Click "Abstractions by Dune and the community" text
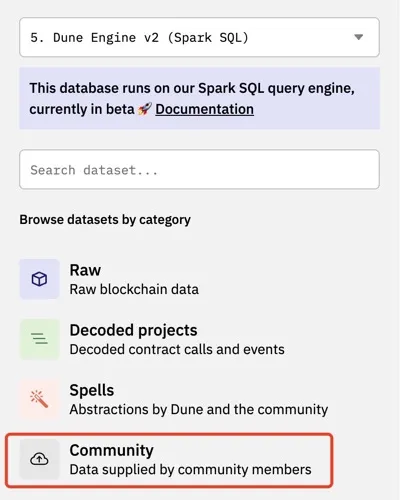Image resolution: width=411 pixels, height=500 pixels. (199, 409)
